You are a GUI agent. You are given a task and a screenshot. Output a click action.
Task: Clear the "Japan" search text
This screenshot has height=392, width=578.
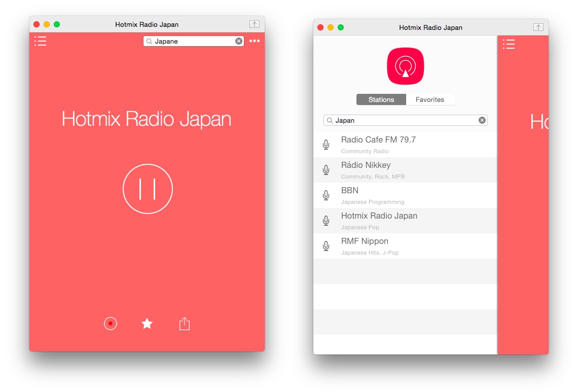tap(482, 120)
